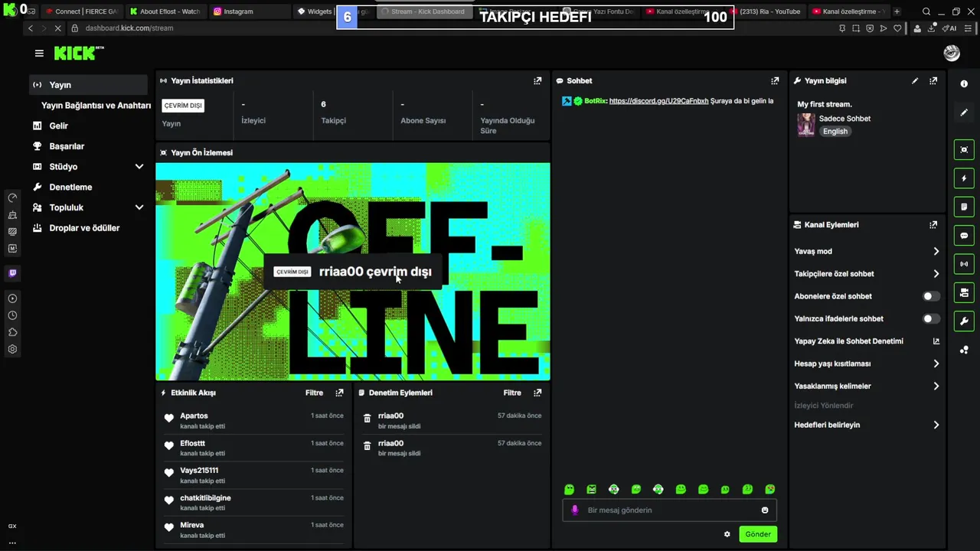The width and height of the screenshot is (980, 551).
Task: Click Vays215111 in activity feed
Action: click(x=199, y=471)
